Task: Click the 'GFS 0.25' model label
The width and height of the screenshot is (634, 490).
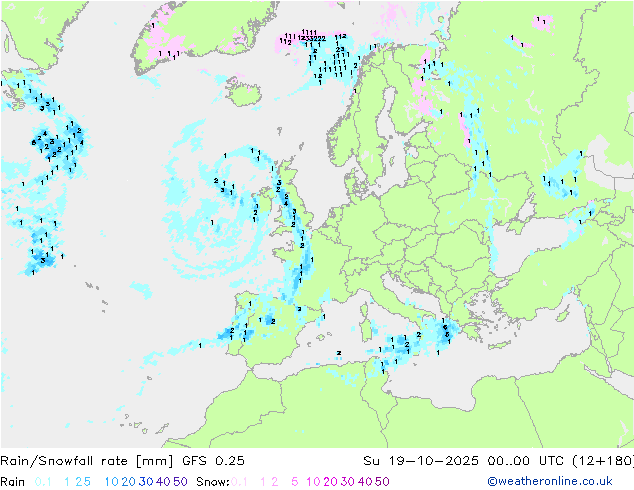Action: 213,461
